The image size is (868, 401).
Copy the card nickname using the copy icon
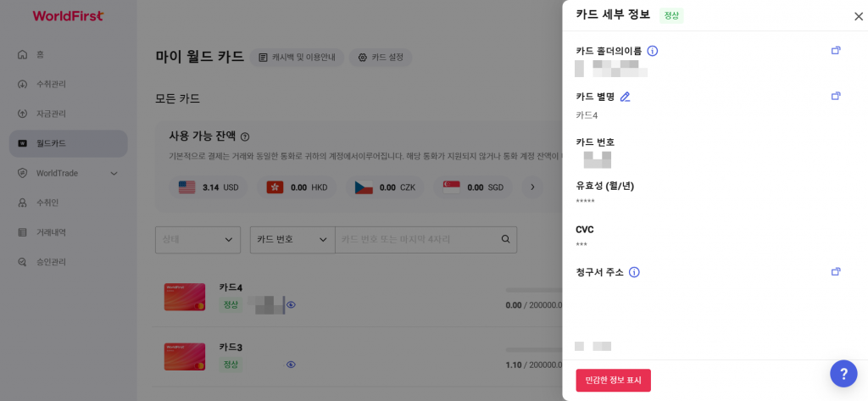pyautogui.click(x=836, y=96)
